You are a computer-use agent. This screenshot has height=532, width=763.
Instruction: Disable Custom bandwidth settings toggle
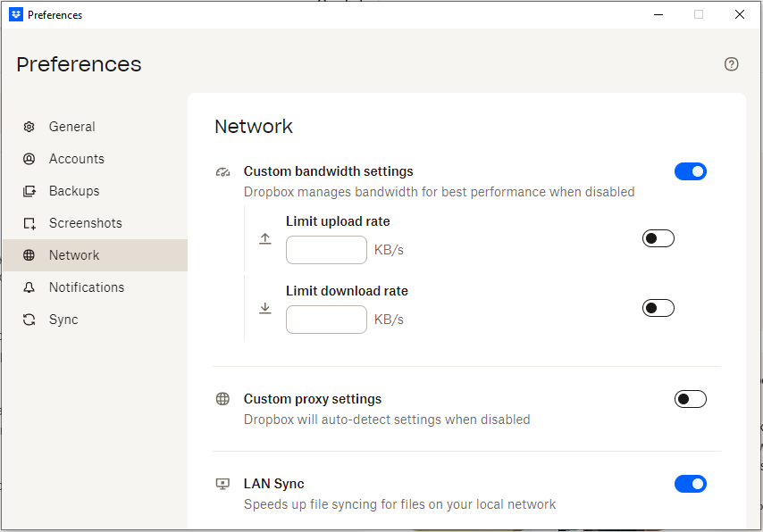click(690, 171)
